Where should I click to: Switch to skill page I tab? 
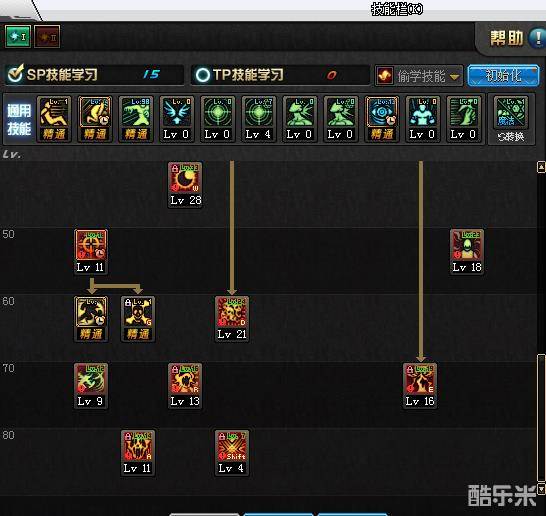click(x=18, y=37)
